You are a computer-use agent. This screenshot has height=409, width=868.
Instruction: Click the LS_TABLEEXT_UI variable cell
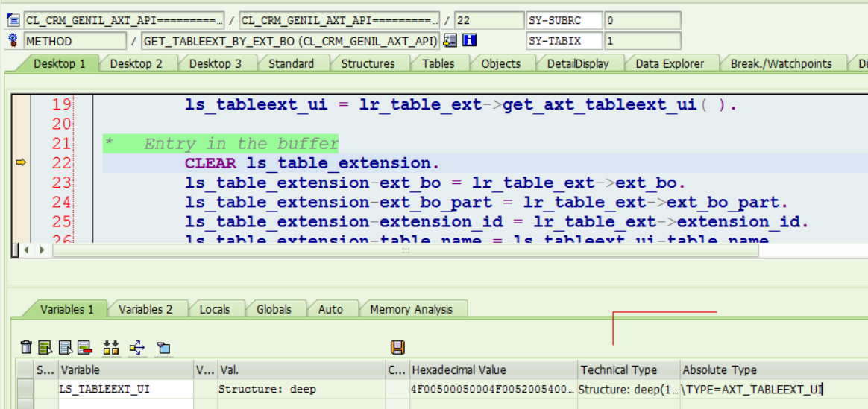pos(126,389)
